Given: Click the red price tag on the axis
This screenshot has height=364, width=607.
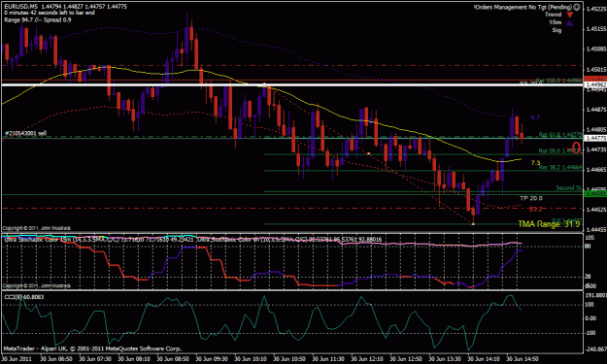Looking at the screenshot, I should [x=595, y=79].
